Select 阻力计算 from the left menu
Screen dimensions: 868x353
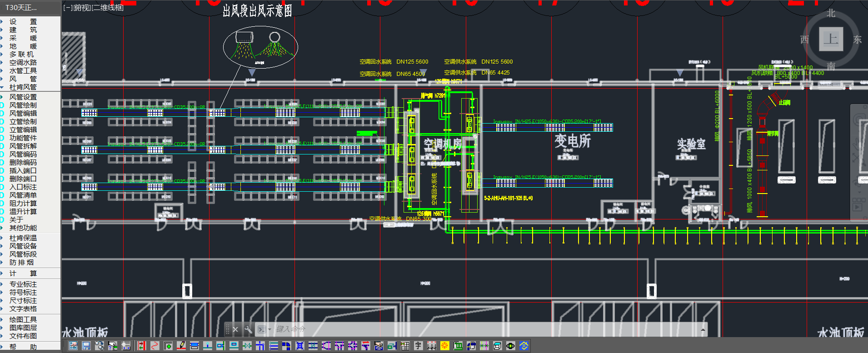(23, 204)
